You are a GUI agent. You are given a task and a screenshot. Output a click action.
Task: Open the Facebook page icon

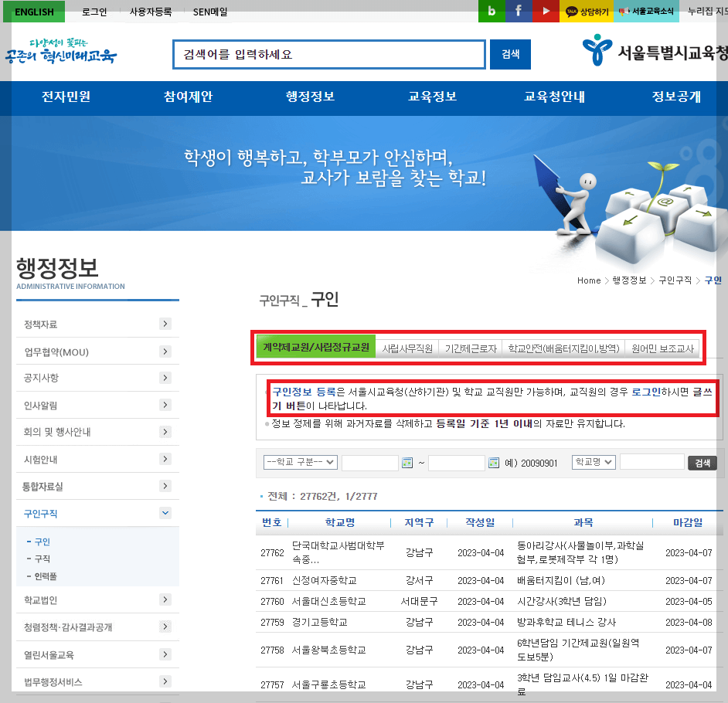(x=518, y=11)
